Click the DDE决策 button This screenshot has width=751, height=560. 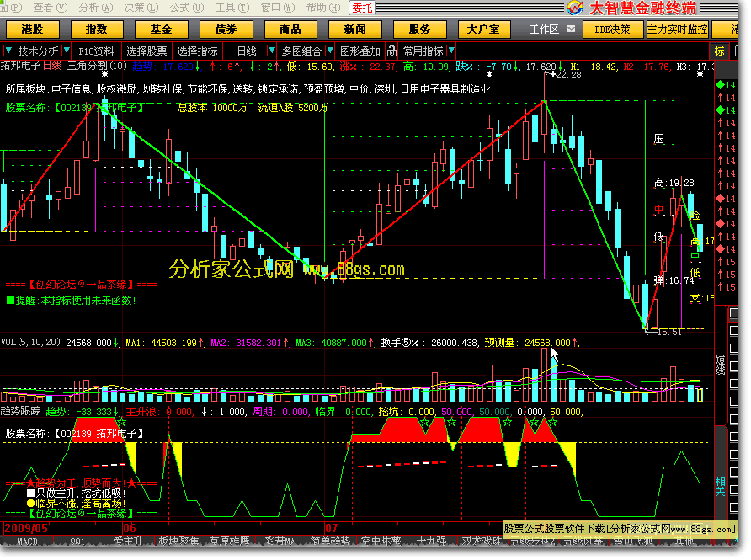tap(612, 29)
